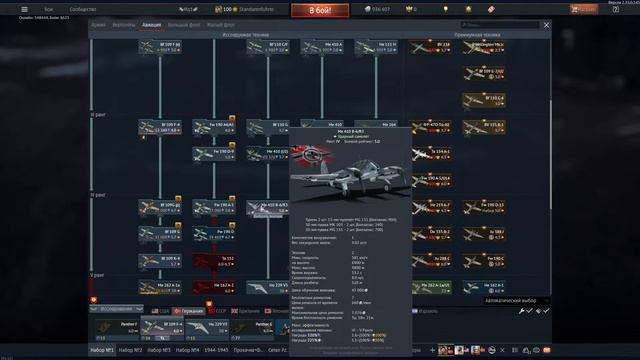Click the Bf 109 F-4 crew slot
The image size is (640, 360).
tap(162, 330)
